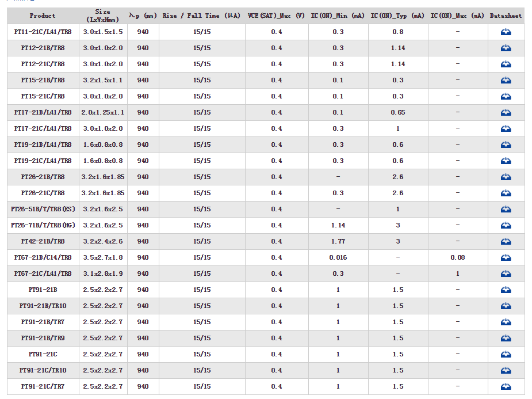Select product name PT91-21B

(x=43, y=290)
